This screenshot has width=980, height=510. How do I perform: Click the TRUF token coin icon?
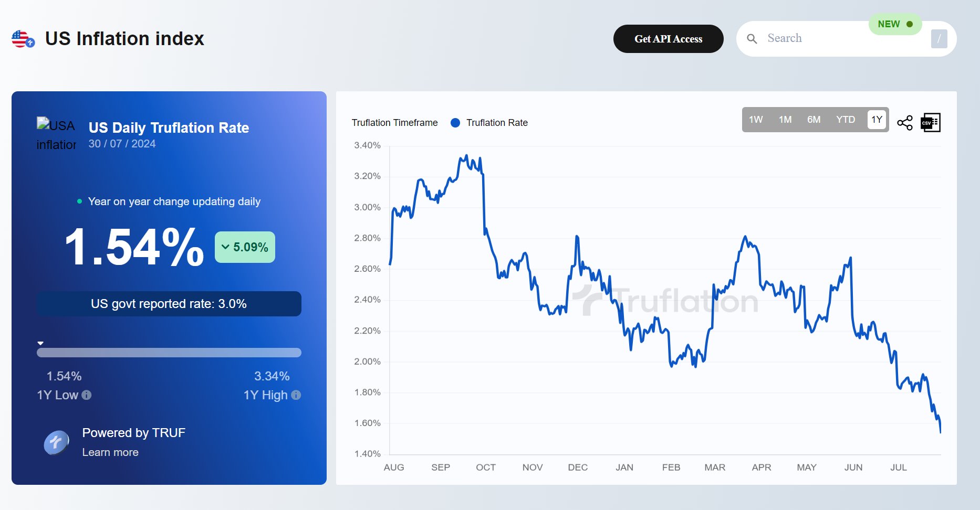(56, 442)
